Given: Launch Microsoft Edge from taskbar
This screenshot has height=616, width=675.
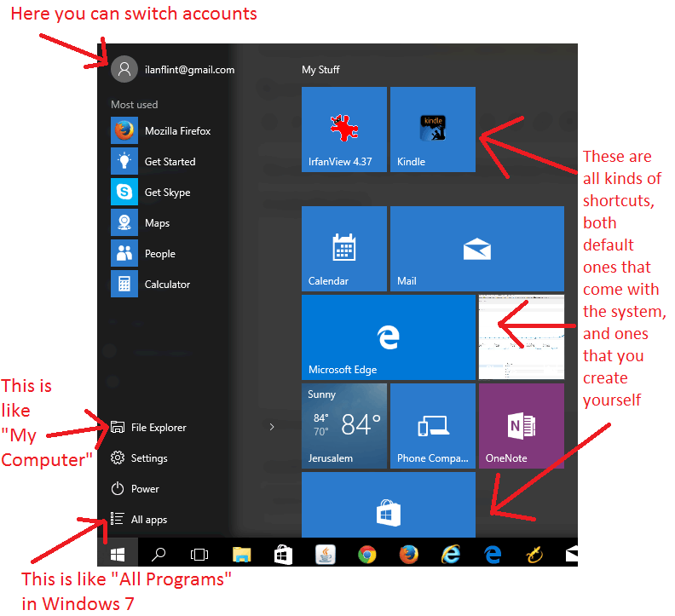Looking at the screenshot, I should pyautogui.click(x=493, y=555).
